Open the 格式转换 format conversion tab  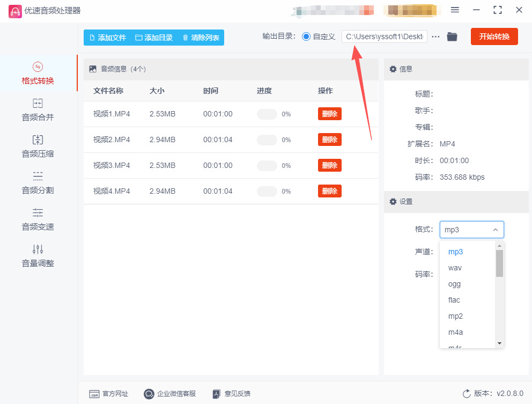38,73
